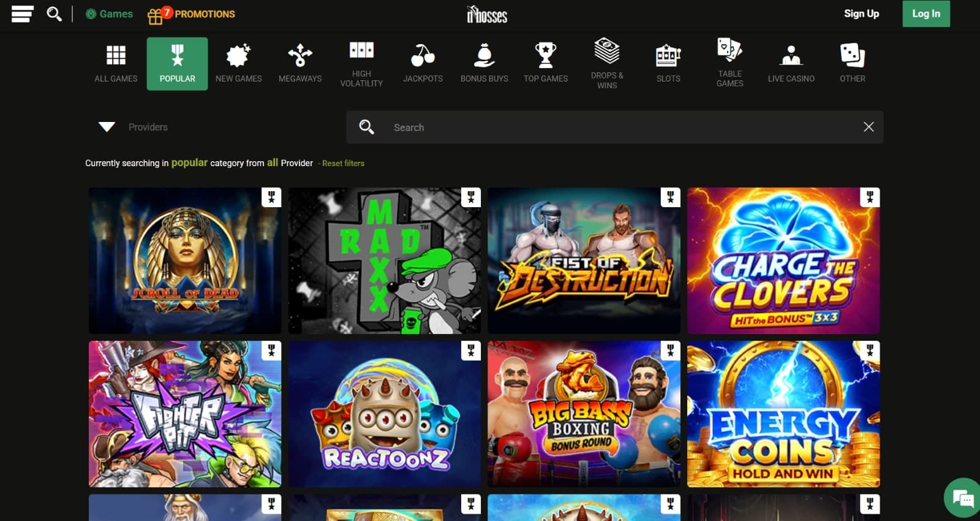Select Bonus Buys category
The height and width of the screenshot is (521, 980).
[x=484, y=64]
